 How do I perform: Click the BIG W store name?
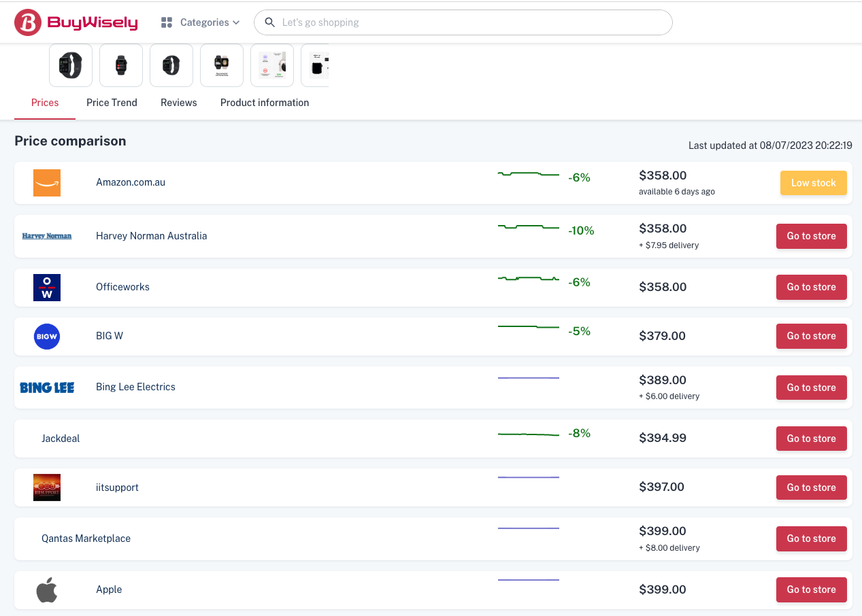[110, 336]
